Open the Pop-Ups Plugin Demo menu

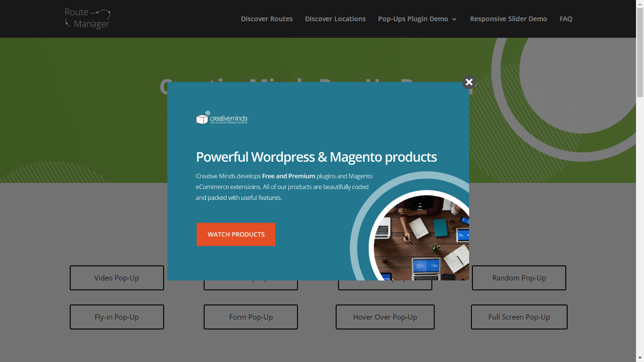pyautogui.click(x=413, y=19)
